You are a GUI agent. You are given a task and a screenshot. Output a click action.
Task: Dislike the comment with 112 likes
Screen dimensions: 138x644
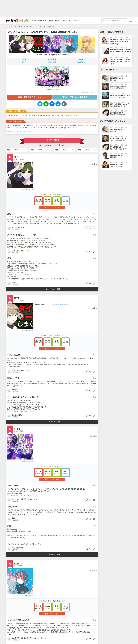pyautogui.click(x=94, y=228)
